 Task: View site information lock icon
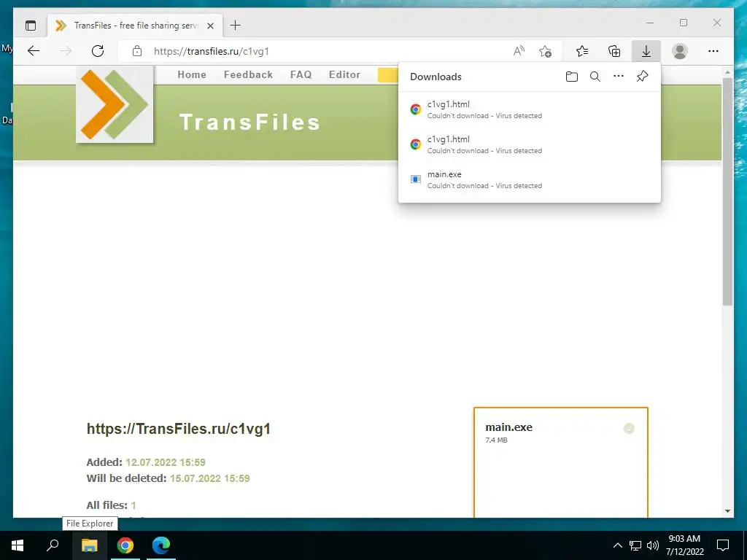137,51
